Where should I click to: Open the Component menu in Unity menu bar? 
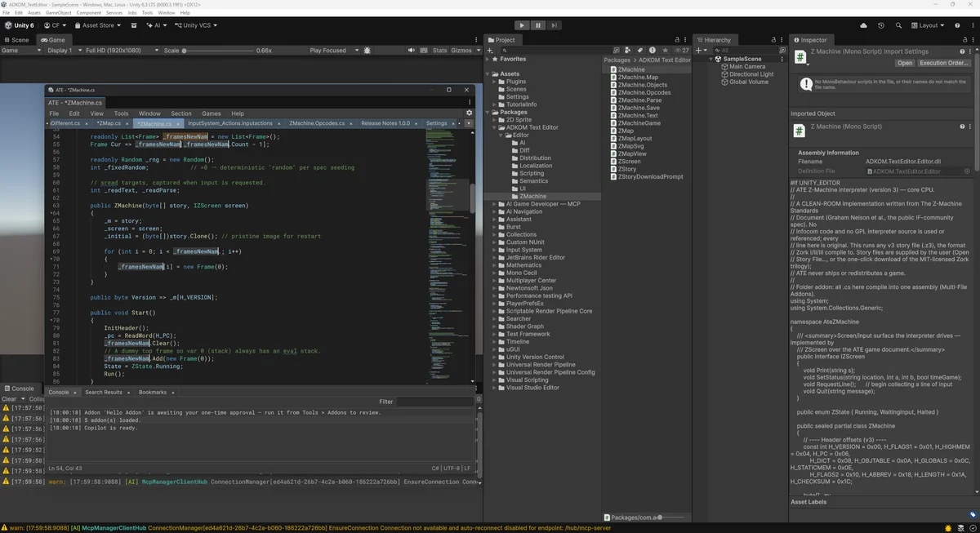(x=88, y=13)
